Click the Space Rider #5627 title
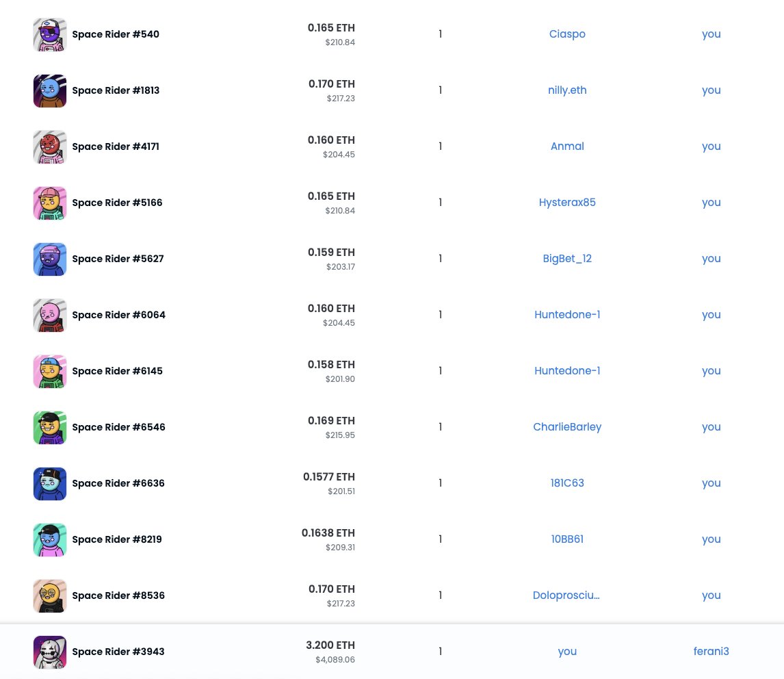 pyautogui.click(x=118, y=259)
